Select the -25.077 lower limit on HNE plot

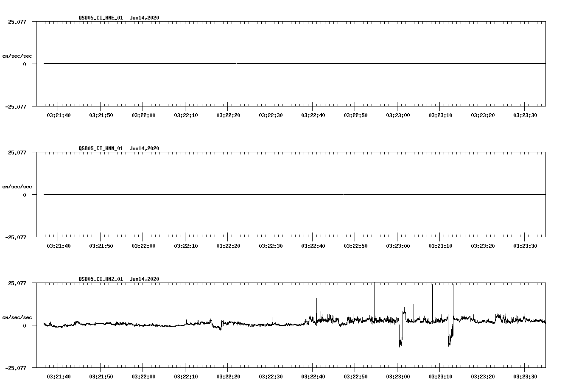[16, 107]
